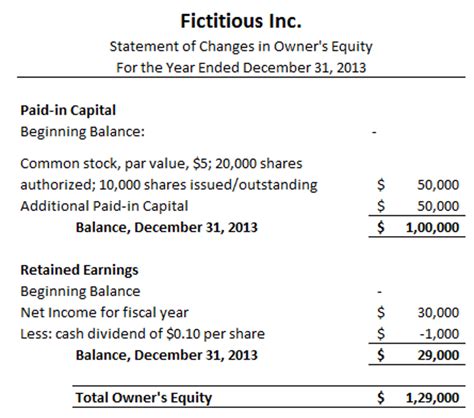Click the Beginning Balance label under Retained Earnings

(80, 291)
